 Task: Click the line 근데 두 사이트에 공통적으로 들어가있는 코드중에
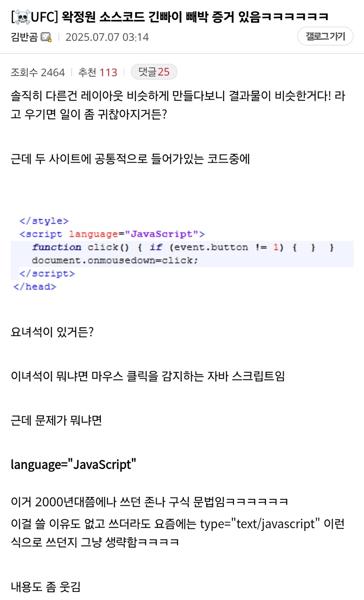130,159
